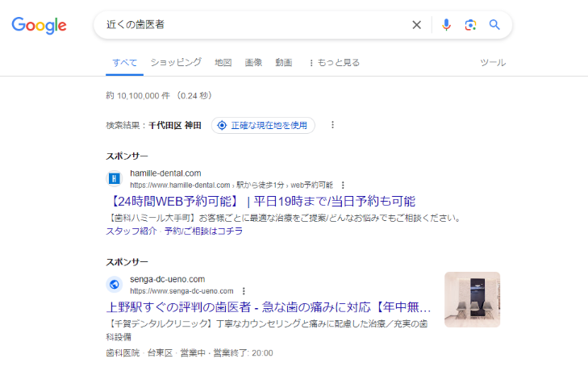Switch to the 地図 tab

(223, 62)
